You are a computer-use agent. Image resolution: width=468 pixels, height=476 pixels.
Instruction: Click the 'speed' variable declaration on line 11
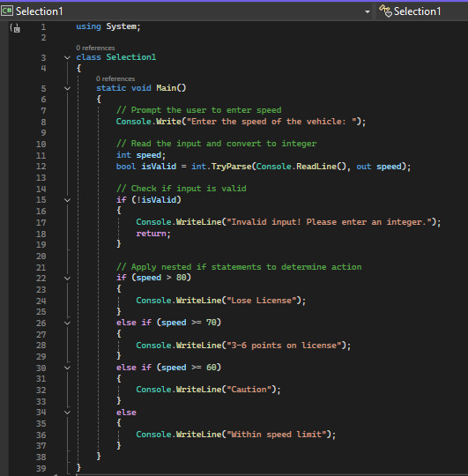pos(148,155)
